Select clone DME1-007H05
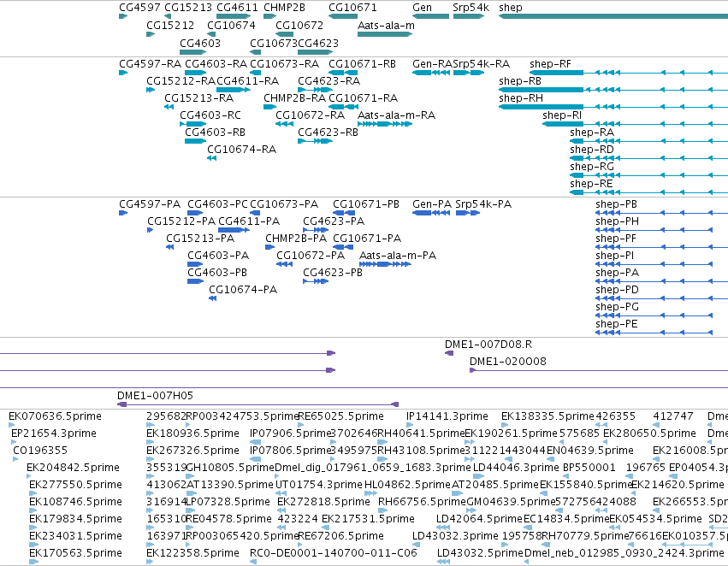This screenshot has width=728, height=566. click(155, 396)
